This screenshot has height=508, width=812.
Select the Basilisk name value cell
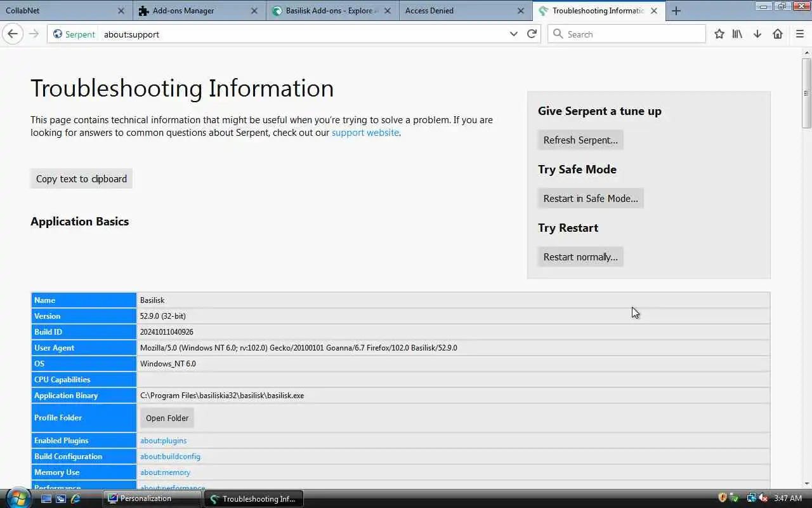(453, 300)
